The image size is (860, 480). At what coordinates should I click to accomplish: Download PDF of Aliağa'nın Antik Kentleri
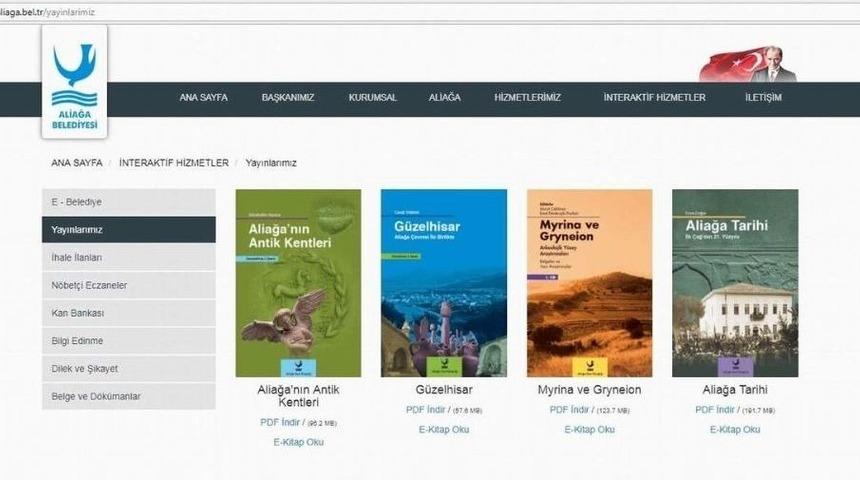280,422
